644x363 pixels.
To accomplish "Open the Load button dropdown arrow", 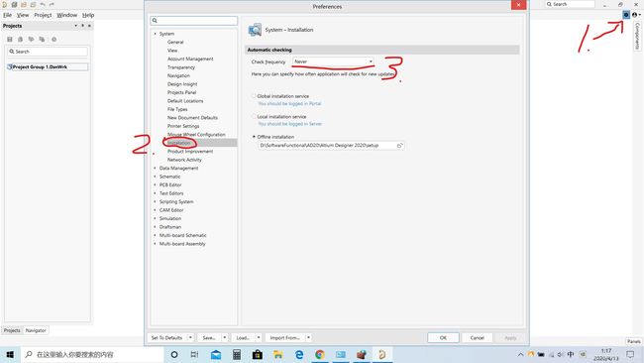I will coord(259,337).
